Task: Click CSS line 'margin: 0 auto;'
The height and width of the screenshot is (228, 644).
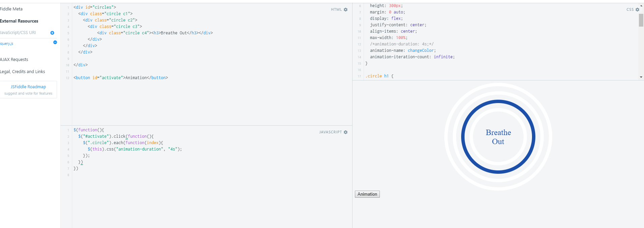Action: [388, 12]
